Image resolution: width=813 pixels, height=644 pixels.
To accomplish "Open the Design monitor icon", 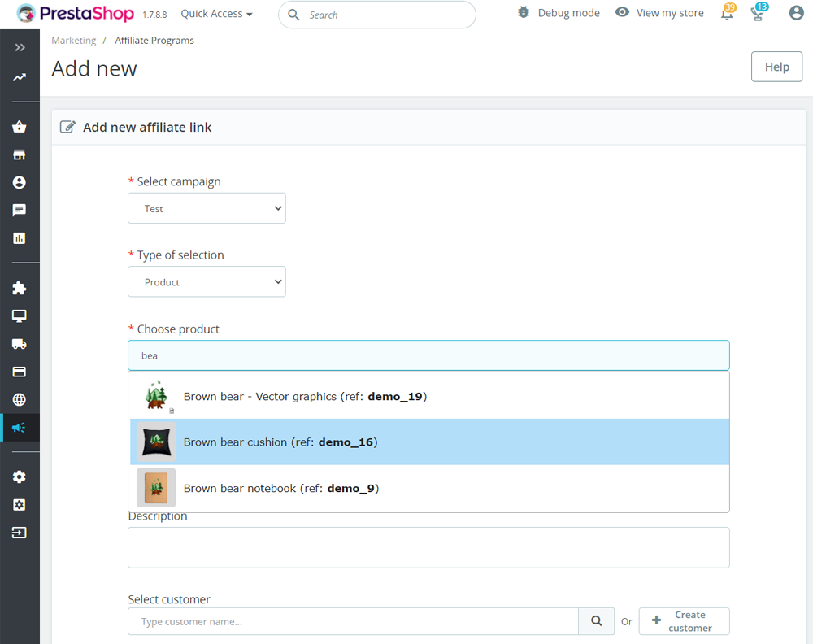I will 20,315.
